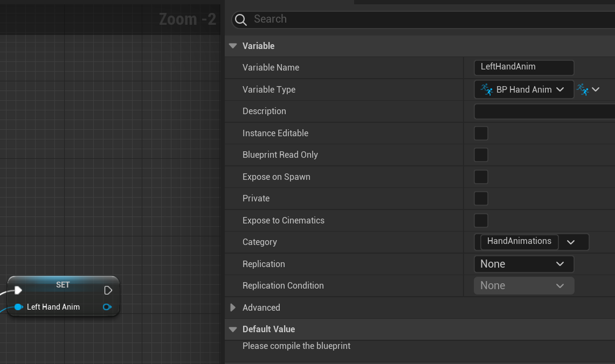Click Left Hand Anim output data pin
Viewport: 615px width, 364px height.
click(107, 307)
